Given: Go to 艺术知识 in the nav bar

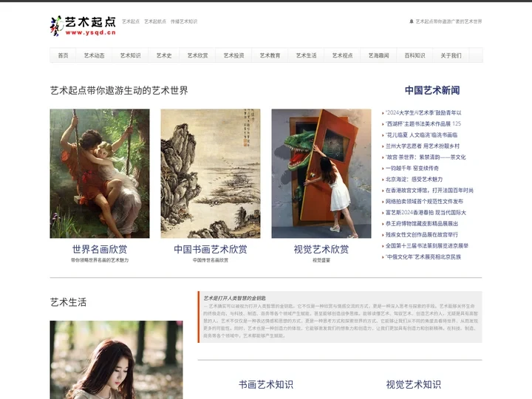Looking at the screenshot, I should coord(130,55).
